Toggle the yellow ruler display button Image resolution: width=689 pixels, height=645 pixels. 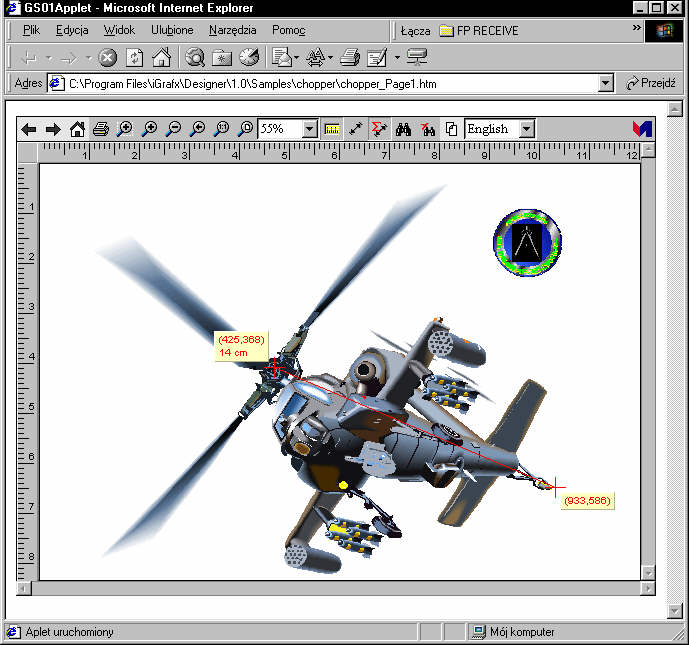coord(333,129)
